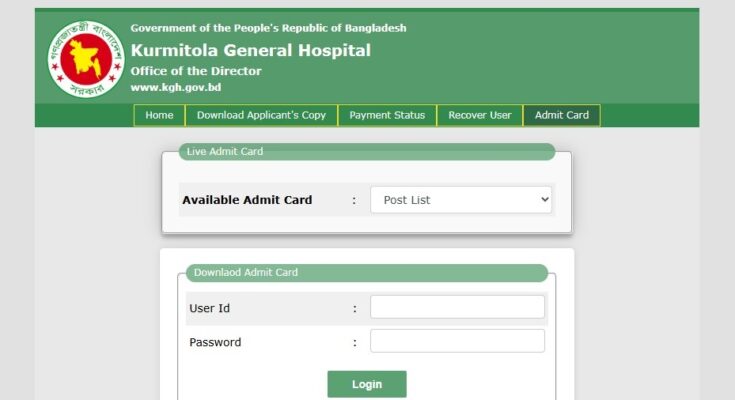Click the Downlaod Admit Card section header
The image size is (735, 400).
(246, 272)
